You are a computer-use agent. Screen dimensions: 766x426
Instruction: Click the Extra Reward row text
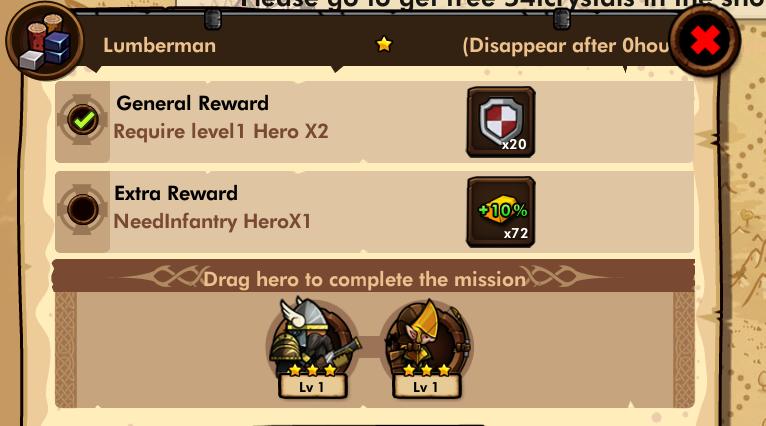[176, 193]
